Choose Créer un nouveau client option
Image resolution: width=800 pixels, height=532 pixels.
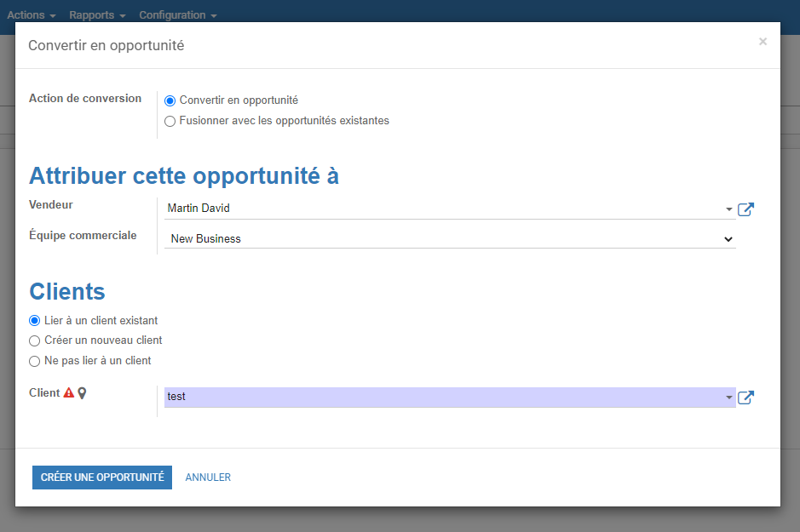point(34,341)
